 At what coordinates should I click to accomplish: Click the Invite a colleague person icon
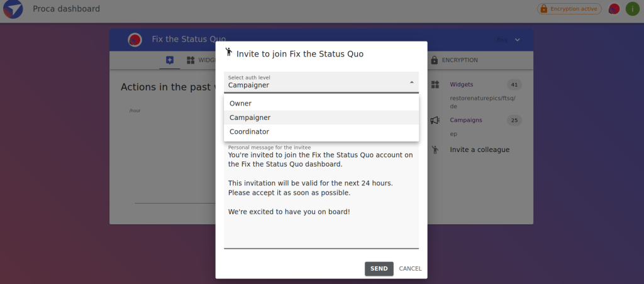[435, 150]
